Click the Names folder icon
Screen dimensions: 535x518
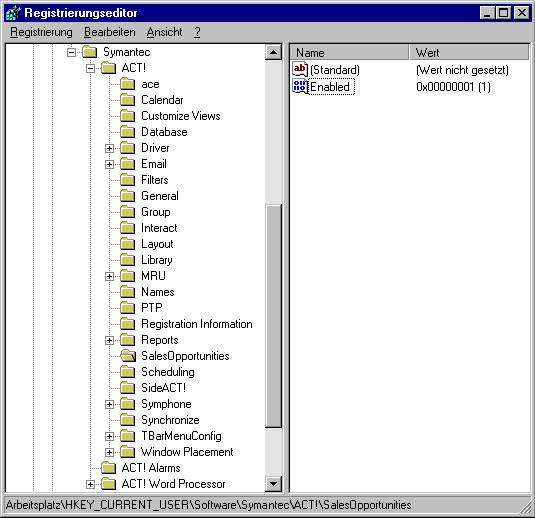(x=128, y=292)
